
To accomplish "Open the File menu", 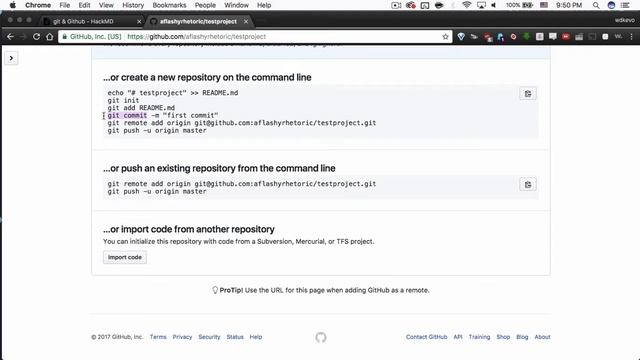I will coord(64,5).
